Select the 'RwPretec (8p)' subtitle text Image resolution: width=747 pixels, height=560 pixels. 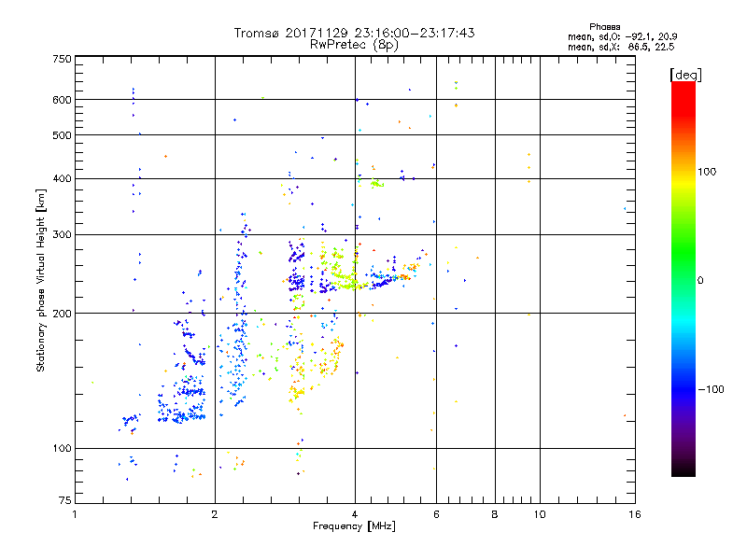354,45
